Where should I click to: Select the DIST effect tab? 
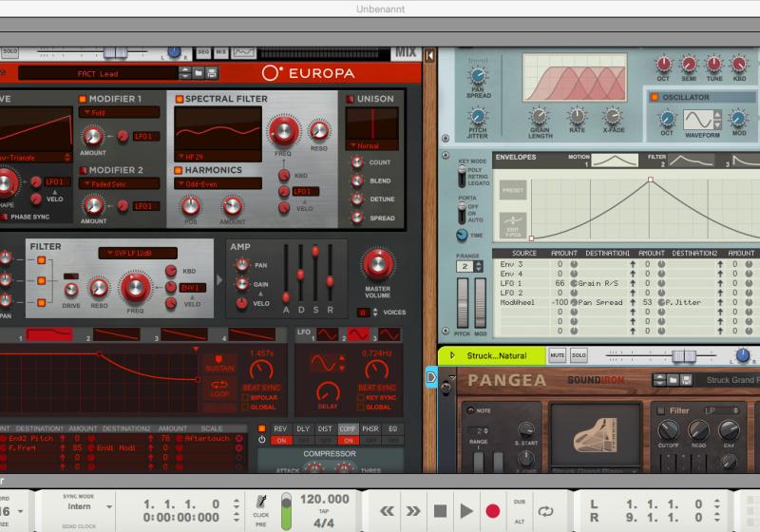coord(325,428)
